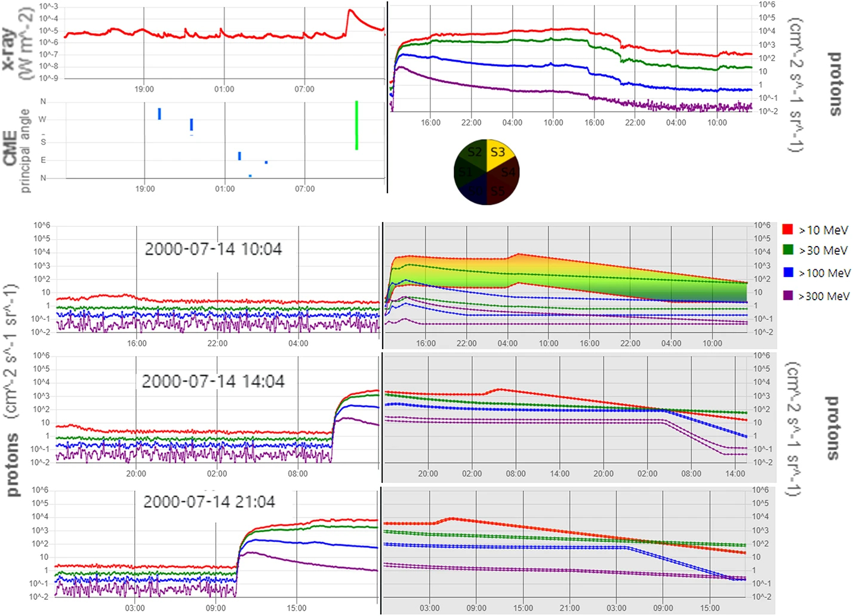The width and height of the screenshot is (853, 616).
Task: Select the "2000-07-14 14:04" timestamp
Action: 213,381
